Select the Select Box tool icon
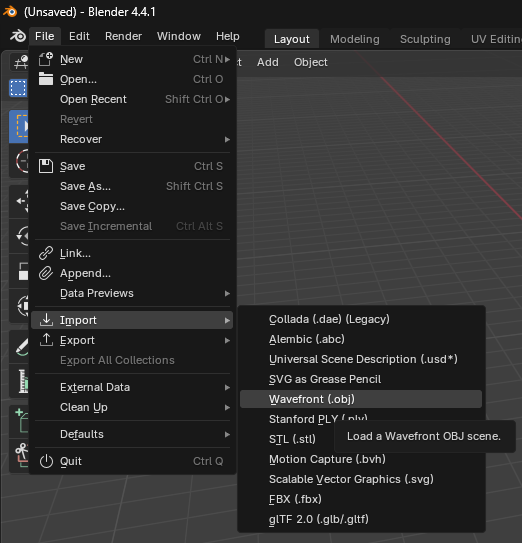This screenshot has width=522, height=543. [x=19, y=126]
